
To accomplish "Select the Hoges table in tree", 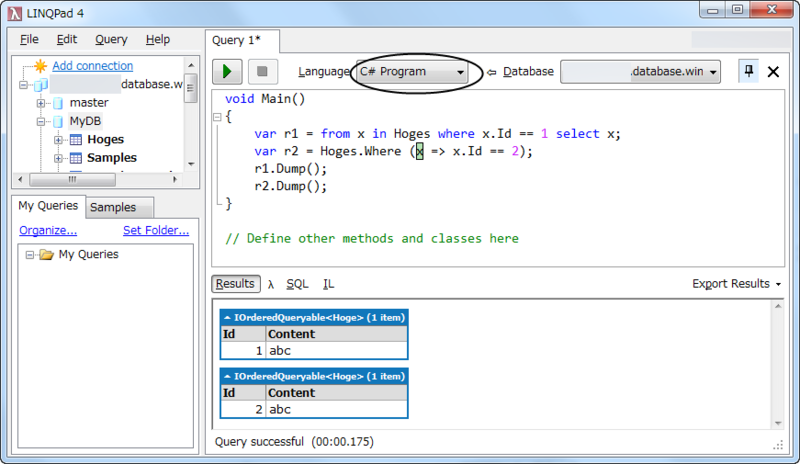I will coord(105,139).
